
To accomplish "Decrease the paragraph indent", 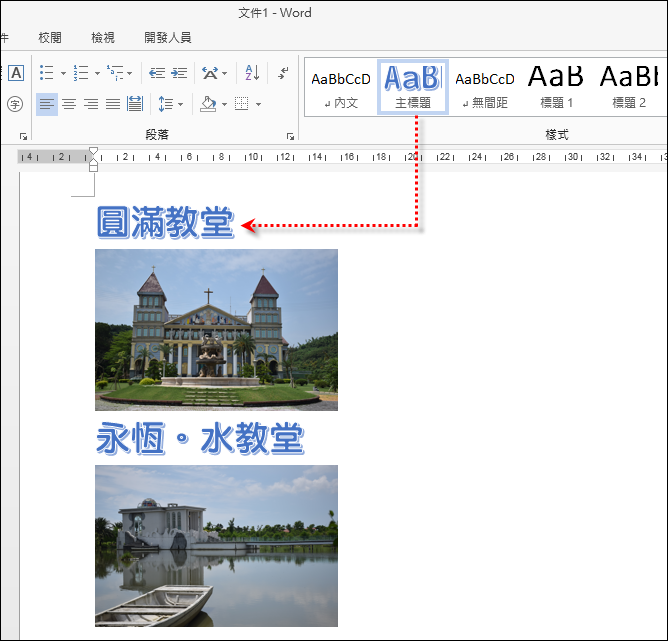I will 157,73.
